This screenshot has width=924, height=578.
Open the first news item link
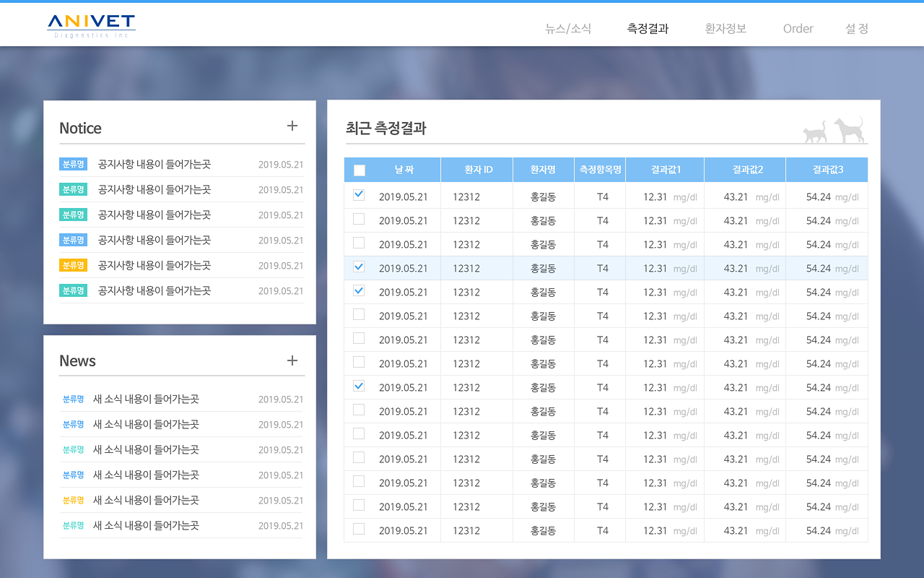pyautogui.click(x=146, y=399)
